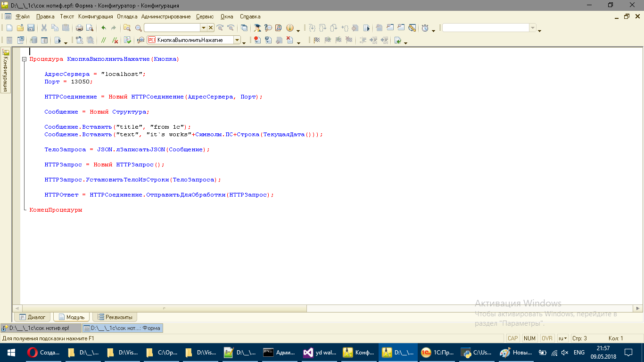644x362 pixels.
Task: Expand options arrow beside the clock icon
Action: (x=433, y=31)
